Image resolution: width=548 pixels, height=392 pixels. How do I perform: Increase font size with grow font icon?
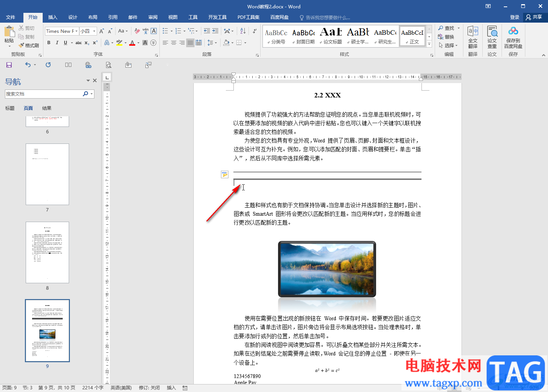tap(102, 31)
